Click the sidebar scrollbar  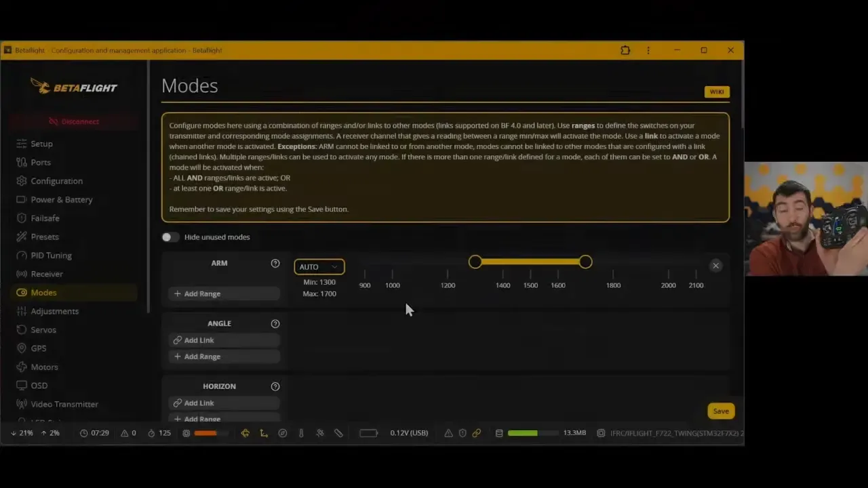tap(149, 186)
